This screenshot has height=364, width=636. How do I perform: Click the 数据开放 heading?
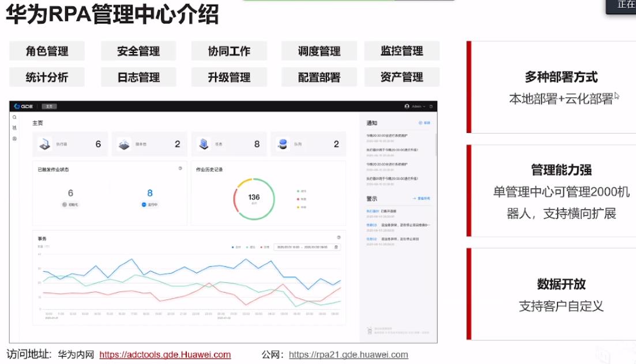562,284
